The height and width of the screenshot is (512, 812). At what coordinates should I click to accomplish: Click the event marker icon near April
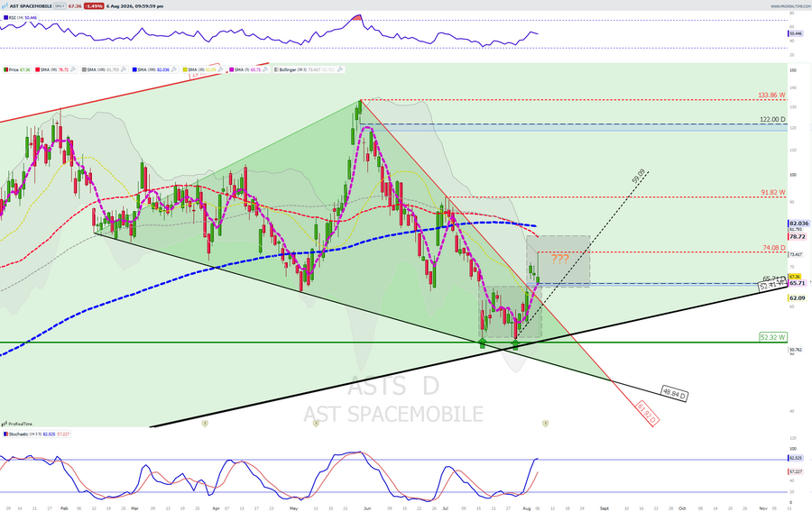pyautogui.click(x=205, y=423)
